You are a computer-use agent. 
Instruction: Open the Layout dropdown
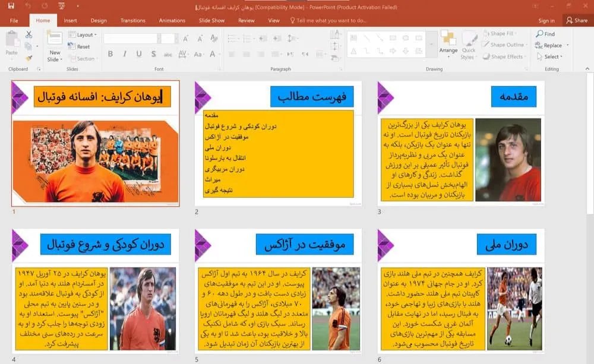pyautogui.click(x=82, y=34)
